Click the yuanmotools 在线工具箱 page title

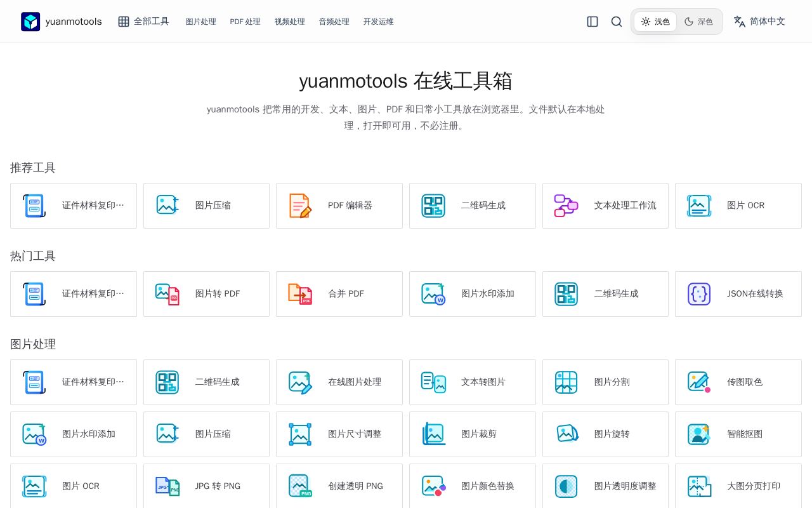pyautogui.click(x=406, y=81)
